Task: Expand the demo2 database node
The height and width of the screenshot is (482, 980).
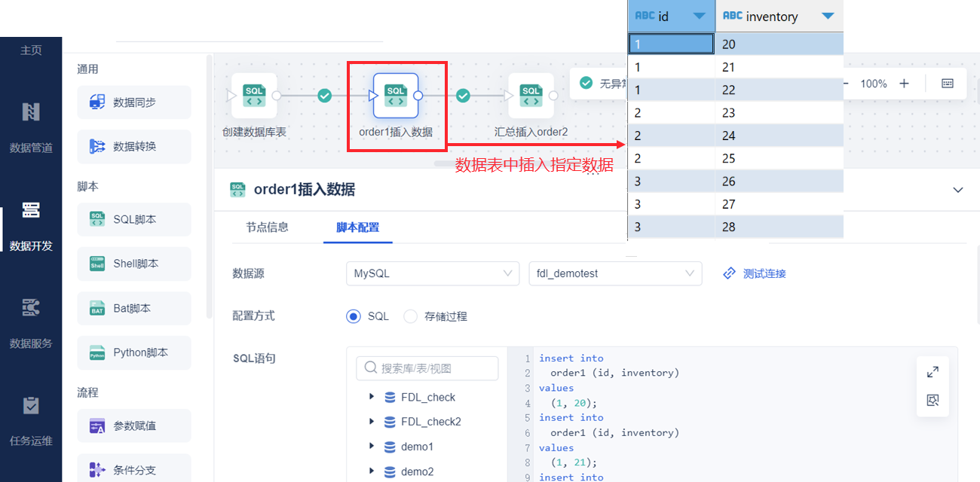Action: point(372,471)
